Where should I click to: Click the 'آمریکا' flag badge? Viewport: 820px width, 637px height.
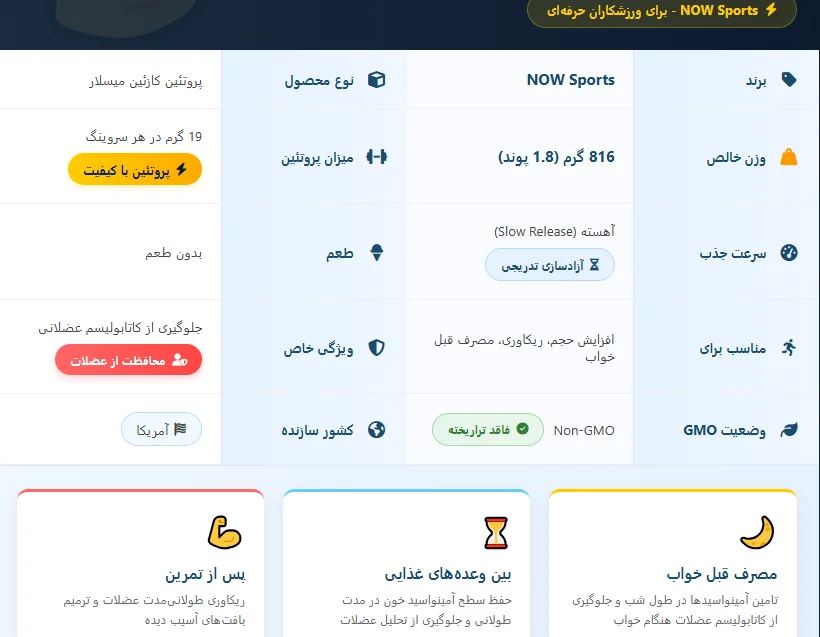(x=161, y=430)
